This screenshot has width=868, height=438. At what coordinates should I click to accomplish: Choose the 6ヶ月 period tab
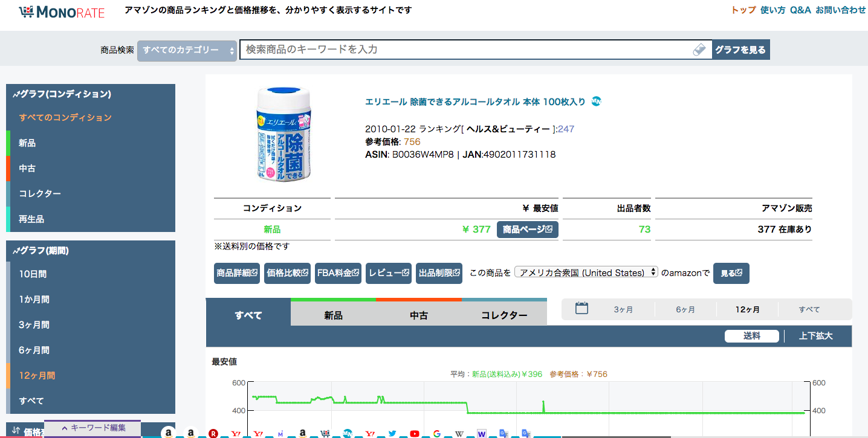coord(685,309)
